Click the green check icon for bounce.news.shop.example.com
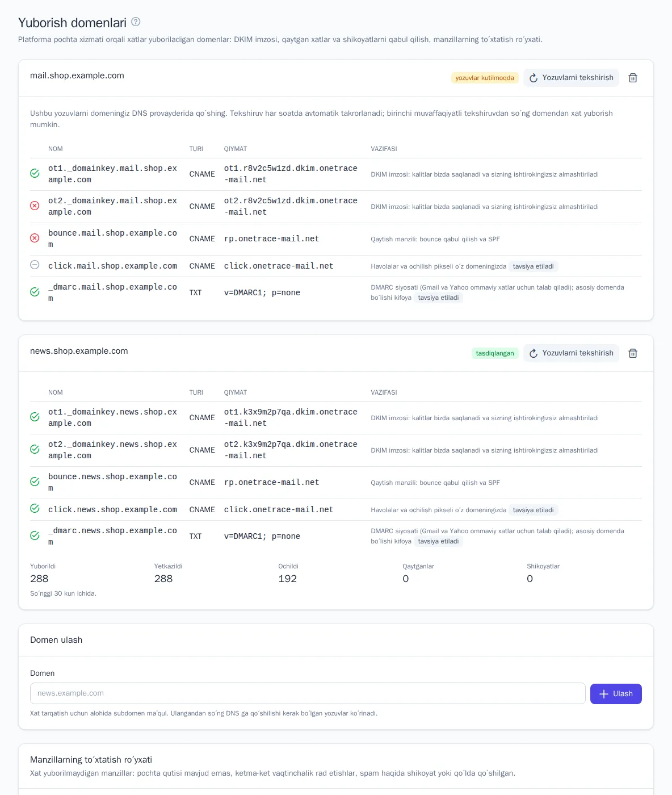The height and width of the screenshot is (795, 672). (35, 482)
